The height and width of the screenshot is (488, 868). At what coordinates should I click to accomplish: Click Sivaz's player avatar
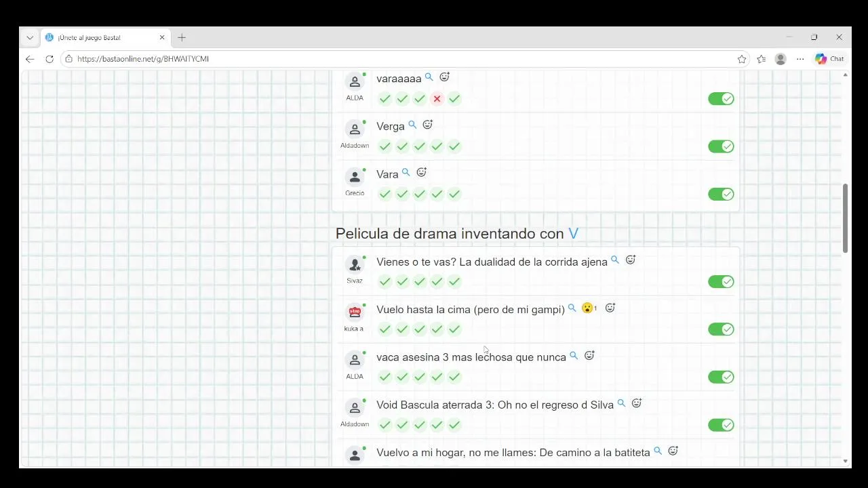pyautogui.click(x=355, y=265)
